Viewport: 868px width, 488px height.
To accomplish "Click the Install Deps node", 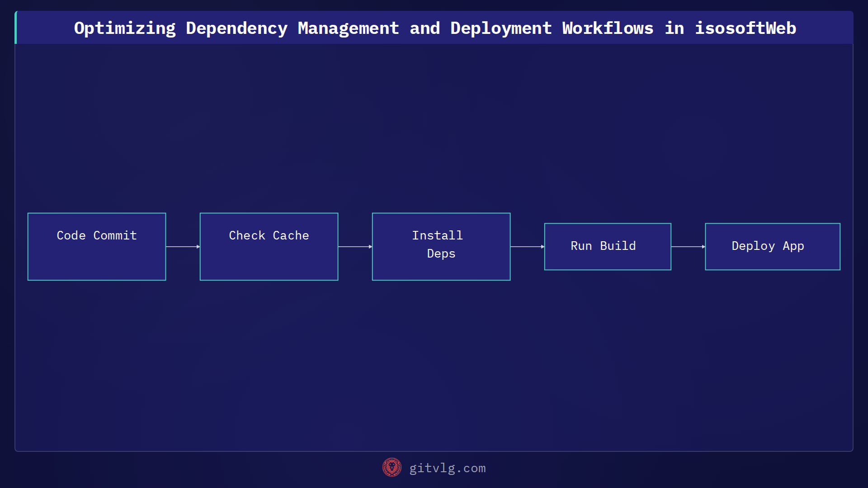I will tap(441, 247).
